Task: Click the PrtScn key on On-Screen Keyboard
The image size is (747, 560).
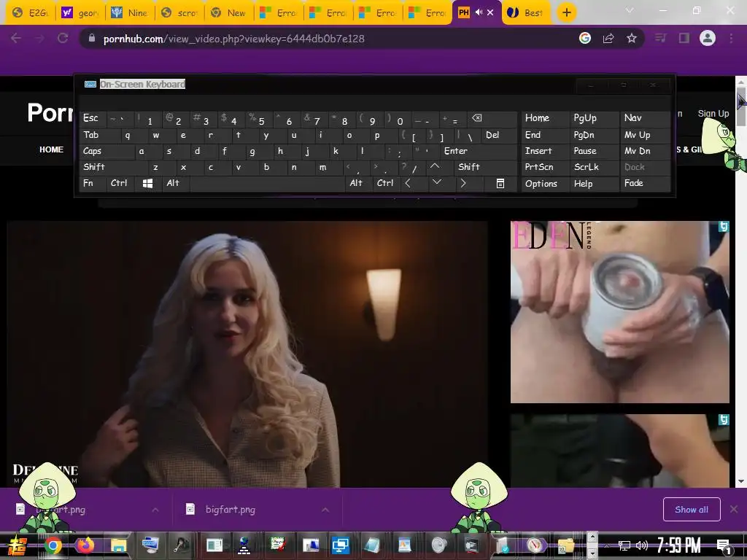Action: pos(545,167)
